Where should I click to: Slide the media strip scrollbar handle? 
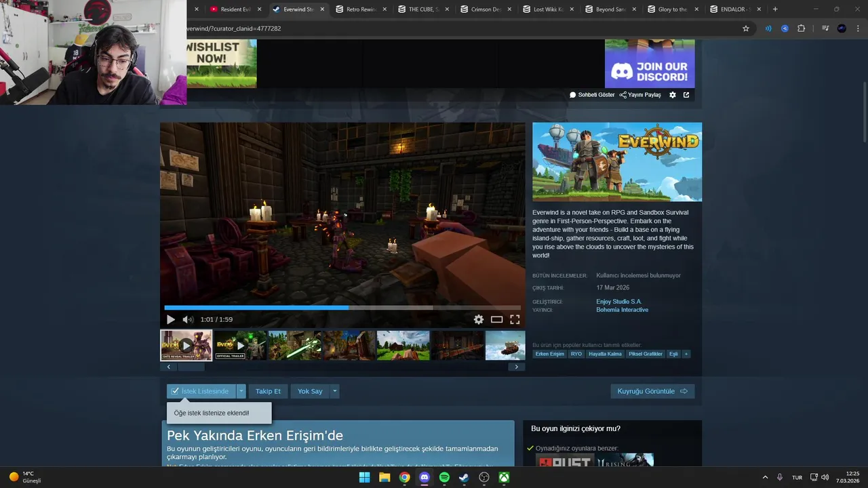click(x=191, y=367)
